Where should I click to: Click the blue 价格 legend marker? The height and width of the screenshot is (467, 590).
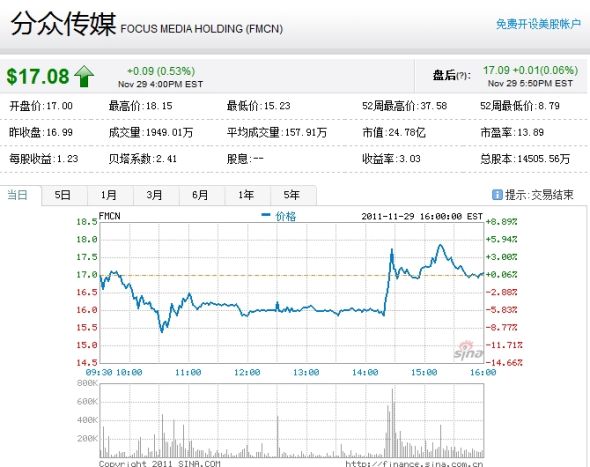266,215
